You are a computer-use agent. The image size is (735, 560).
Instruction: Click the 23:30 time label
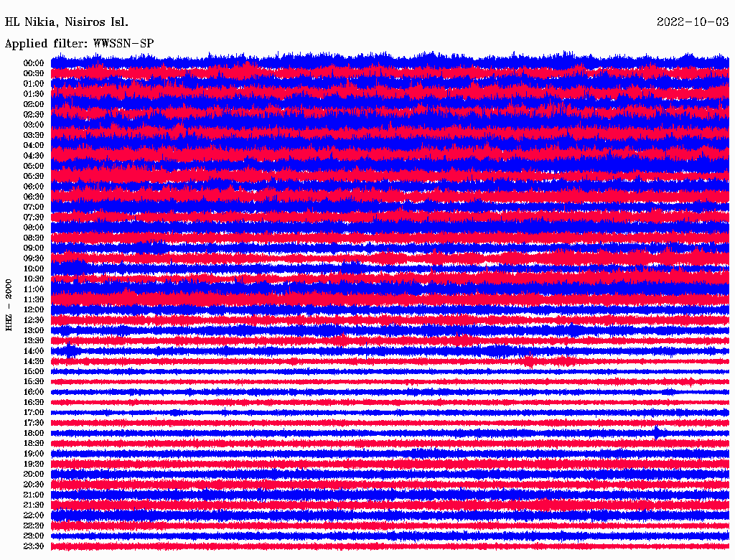pos(34,546)
